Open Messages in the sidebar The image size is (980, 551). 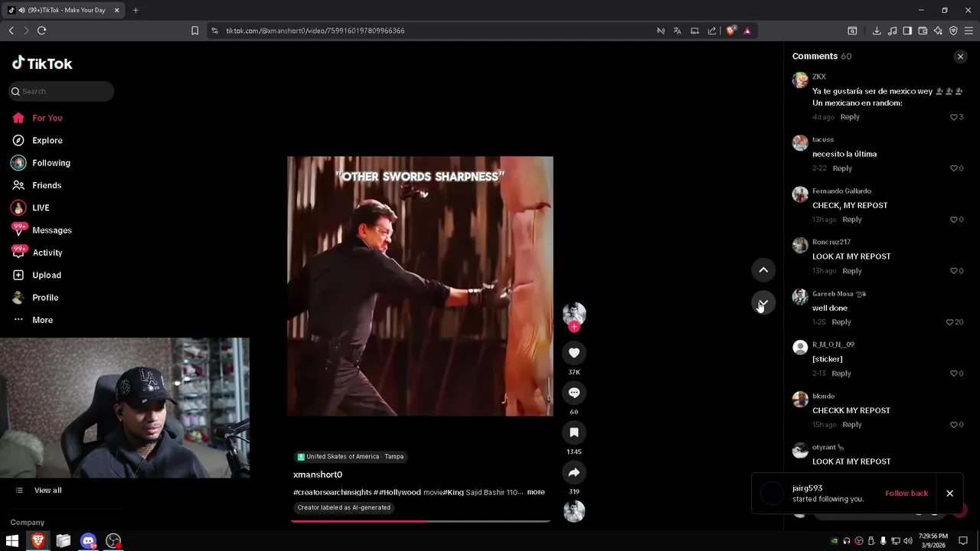point(51,230)
